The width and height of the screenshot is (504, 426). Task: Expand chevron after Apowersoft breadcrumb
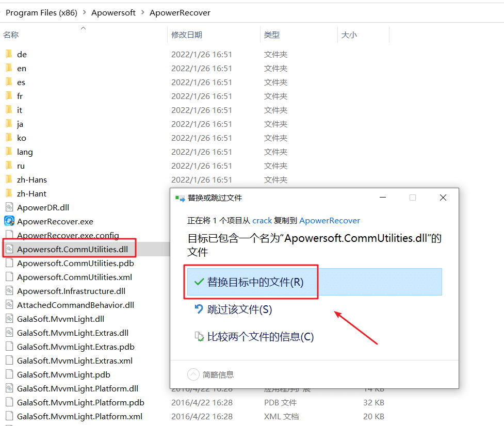pos(142,12)
